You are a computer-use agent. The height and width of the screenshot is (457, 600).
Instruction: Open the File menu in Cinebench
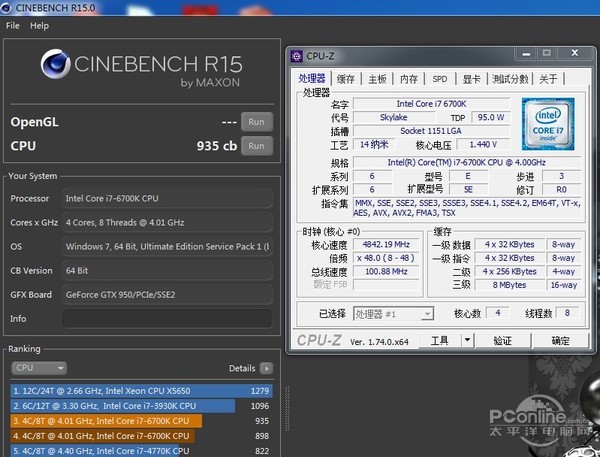[13, 26]
